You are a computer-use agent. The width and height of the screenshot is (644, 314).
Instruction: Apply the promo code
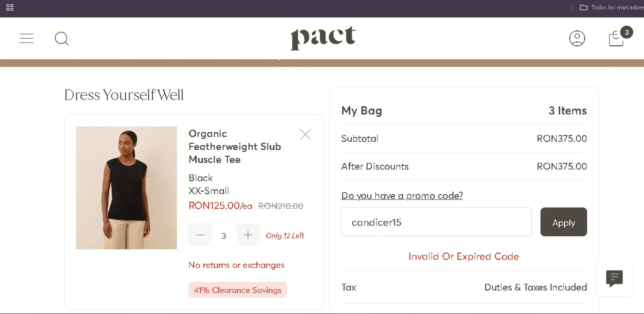tap(563, 222)
